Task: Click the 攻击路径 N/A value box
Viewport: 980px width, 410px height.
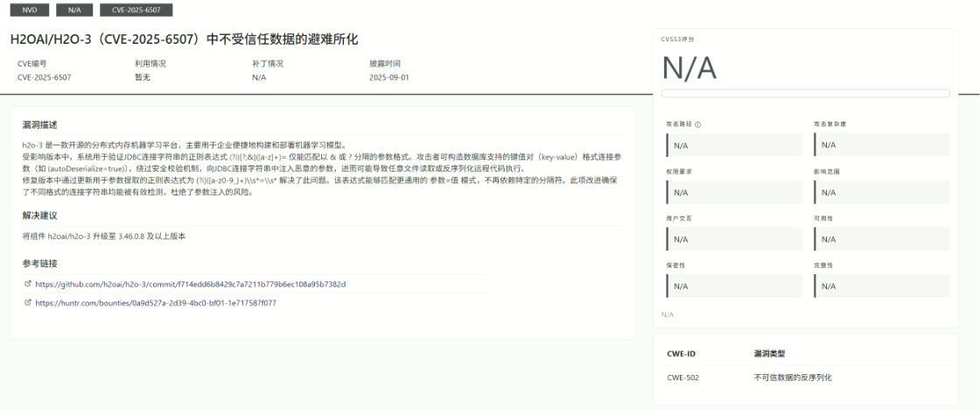Action: tap(733, 145)
